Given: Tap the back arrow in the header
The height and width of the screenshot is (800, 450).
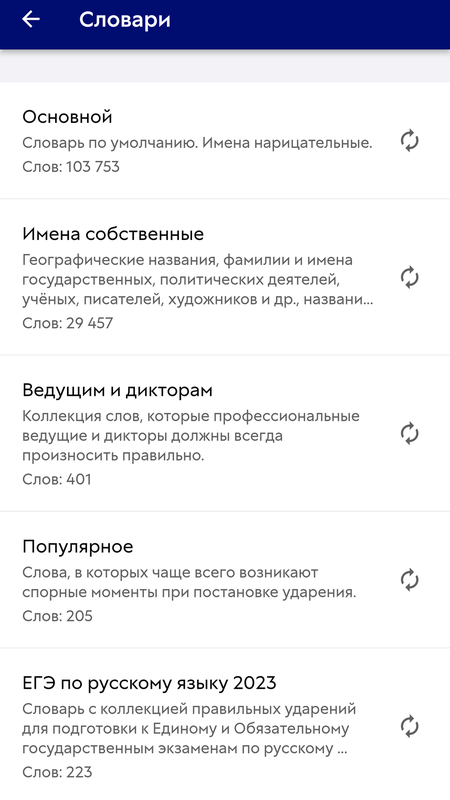Looking at the screenshot, I should [x=31, y=19].
